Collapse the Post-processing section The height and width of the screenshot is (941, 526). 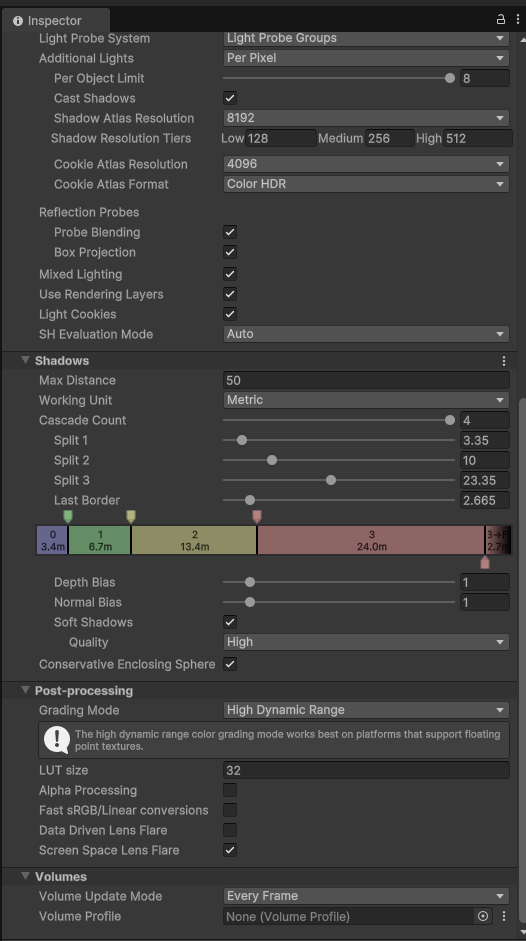click(25, 690)
